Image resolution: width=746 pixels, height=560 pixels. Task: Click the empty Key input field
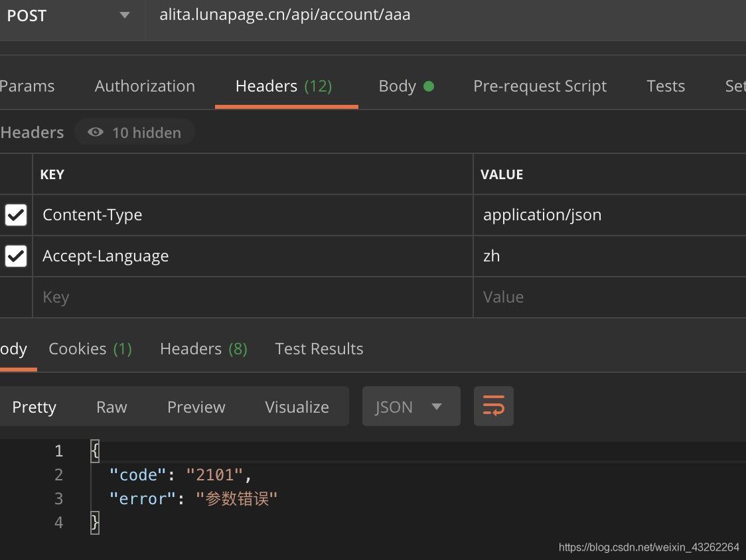pyautogui.click(x=253, y=297)
